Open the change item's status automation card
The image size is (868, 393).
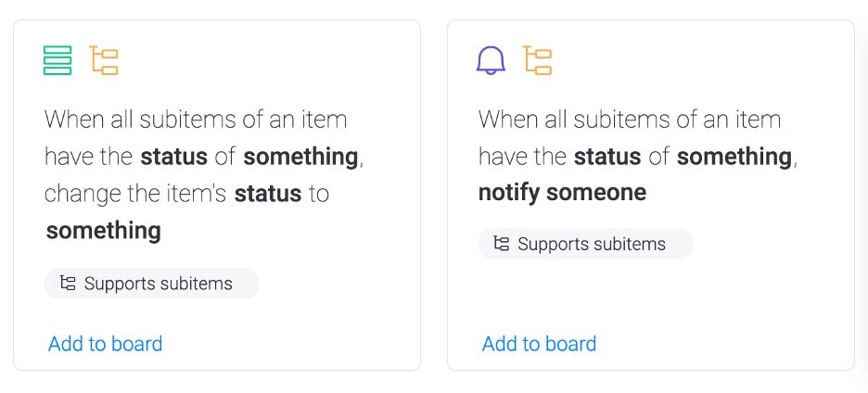[217, 195]
